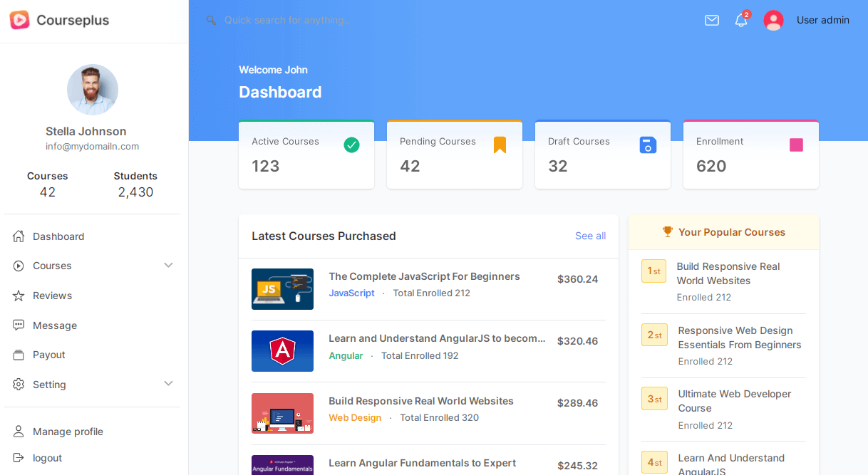Click the green checkmark on Active Courses
The width and height of the screenshot is (868, 475).
point(351,145)
